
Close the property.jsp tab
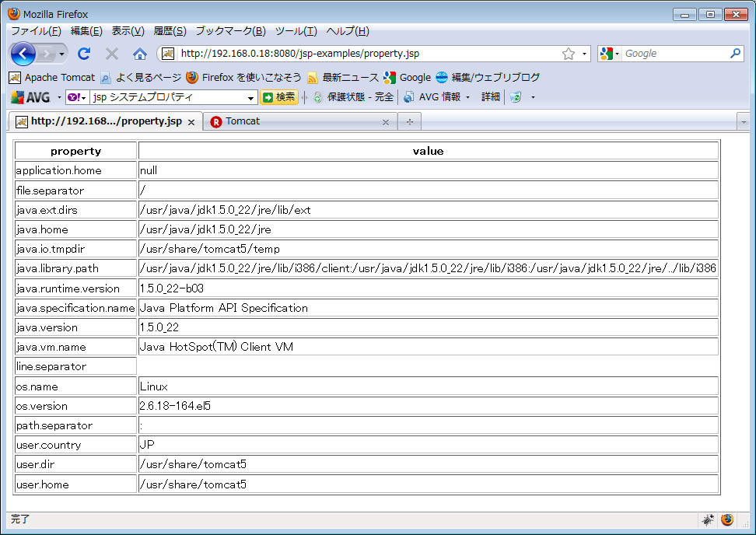click(x=191, y=122)
